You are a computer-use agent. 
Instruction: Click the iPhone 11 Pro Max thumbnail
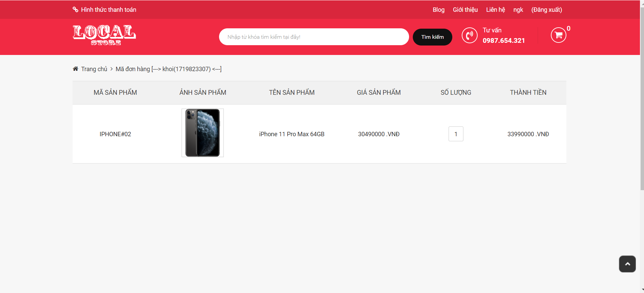click(x=203, y=133)
